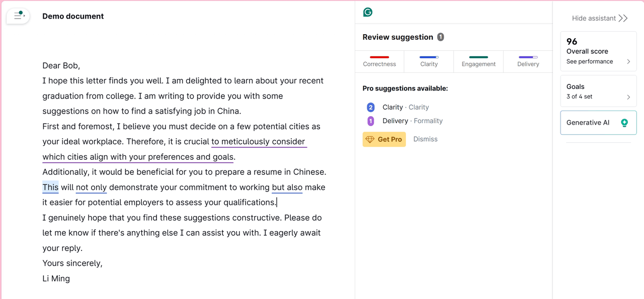The height and width of the screenshot is (299, 644).
Task: Click the Demo document title
Action: point(73,16)
